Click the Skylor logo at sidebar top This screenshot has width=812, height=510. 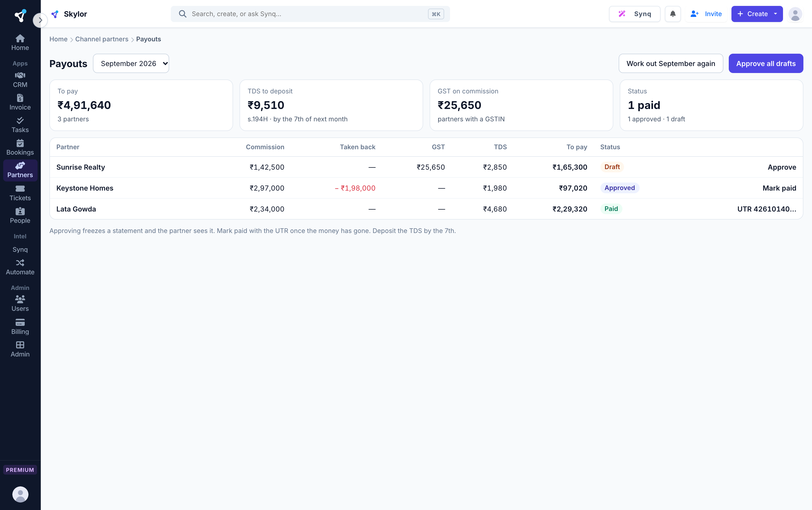pyautogui.click(x=20, y=15)
